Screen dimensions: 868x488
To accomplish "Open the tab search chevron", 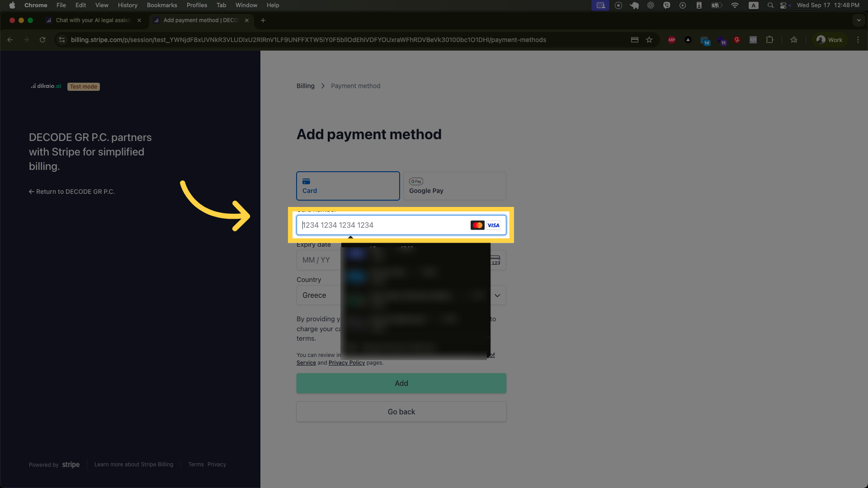I will [859, 20].
